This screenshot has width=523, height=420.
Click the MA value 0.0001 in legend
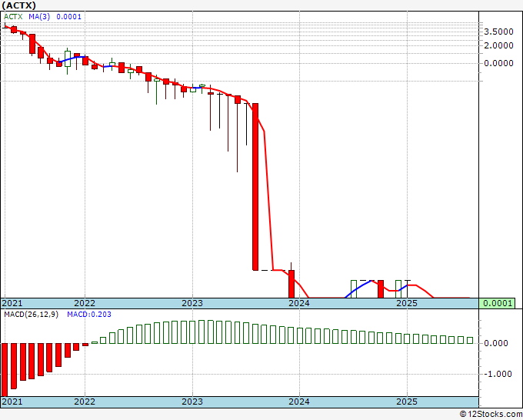[x=68, y=16]
